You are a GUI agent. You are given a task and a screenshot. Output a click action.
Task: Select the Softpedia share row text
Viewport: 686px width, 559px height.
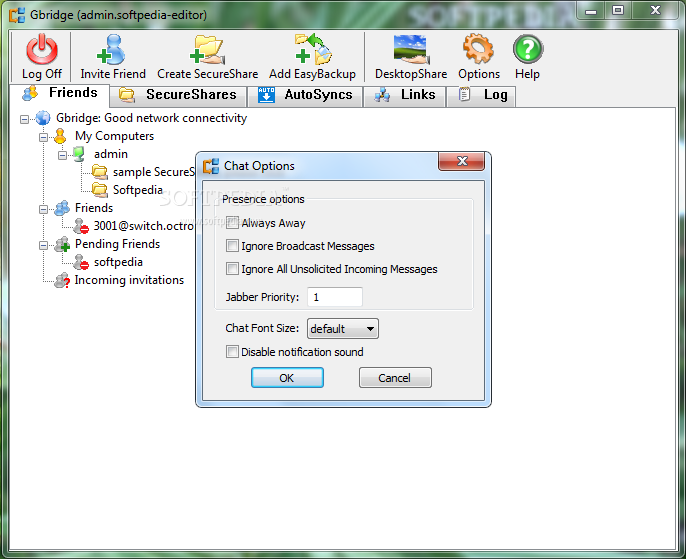tap(138, 190)
